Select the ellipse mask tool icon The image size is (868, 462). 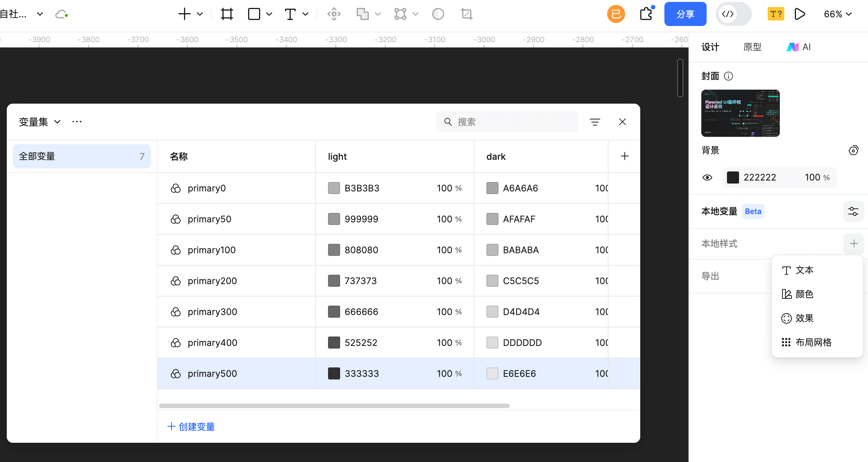(438, 14)
